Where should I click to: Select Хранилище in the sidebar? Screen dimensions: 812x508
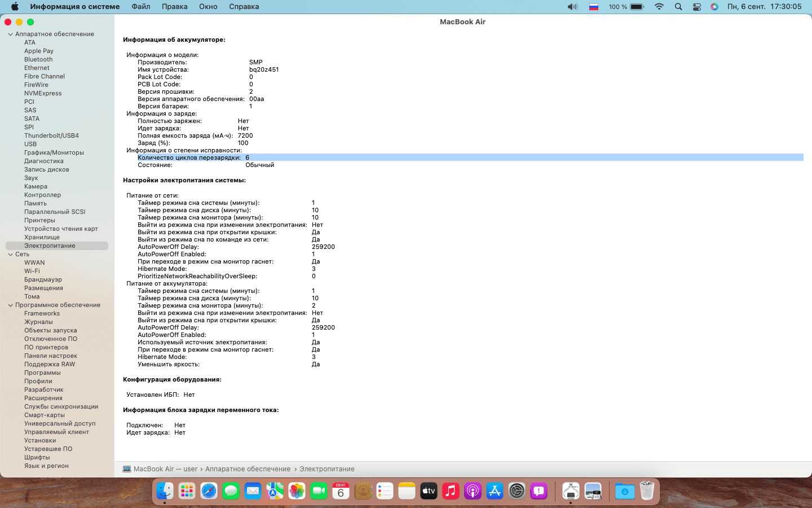(x=42, y=237)
